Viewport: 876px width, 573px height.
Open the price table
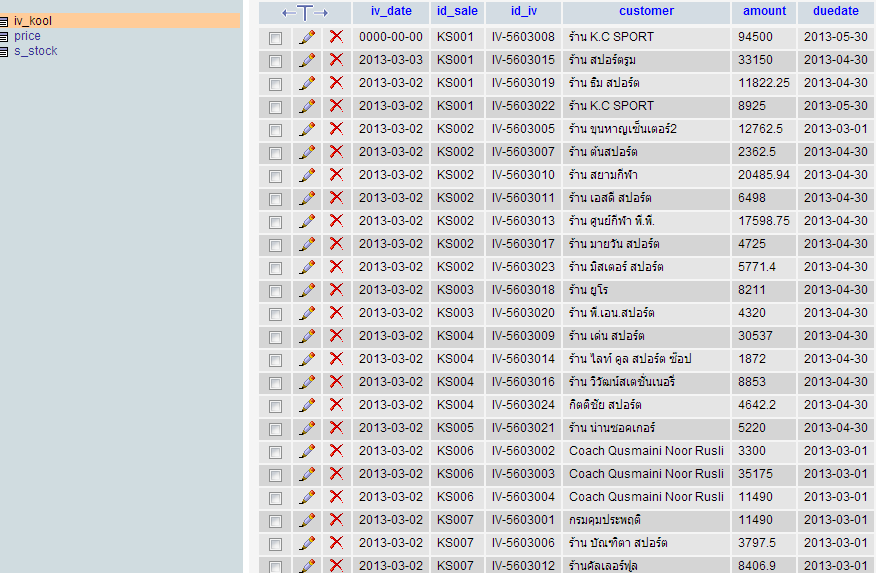pyautogui.click(x=27, y=36)
